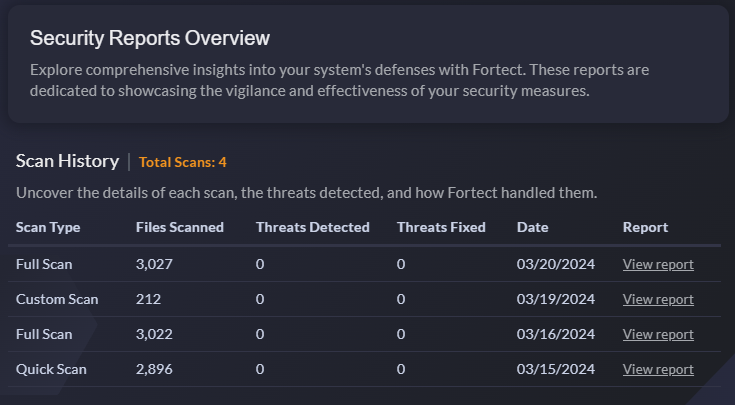
Task: Click the 03/19/2024 date cell
Action: 555,300
